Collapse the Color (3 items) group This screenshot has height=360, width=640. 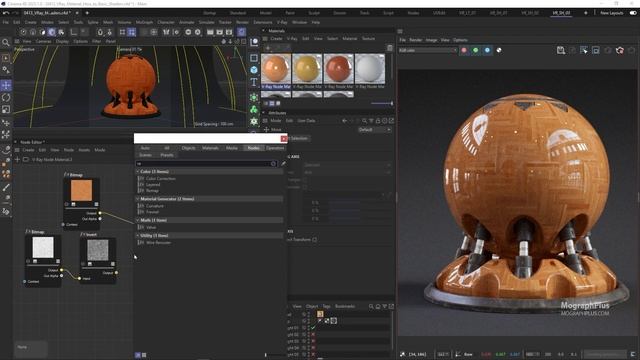[x=138, y=172]
